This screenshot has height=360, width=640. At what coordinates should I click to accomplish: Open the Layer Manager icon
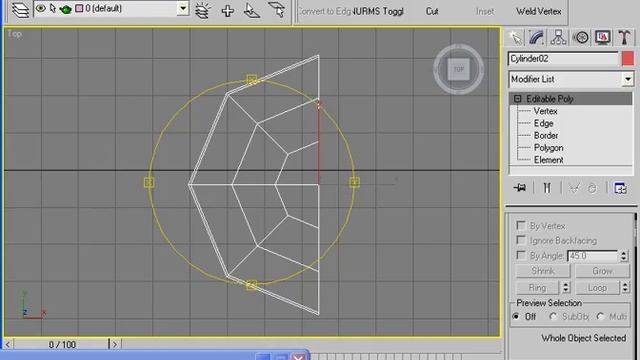tap(20, 10)
